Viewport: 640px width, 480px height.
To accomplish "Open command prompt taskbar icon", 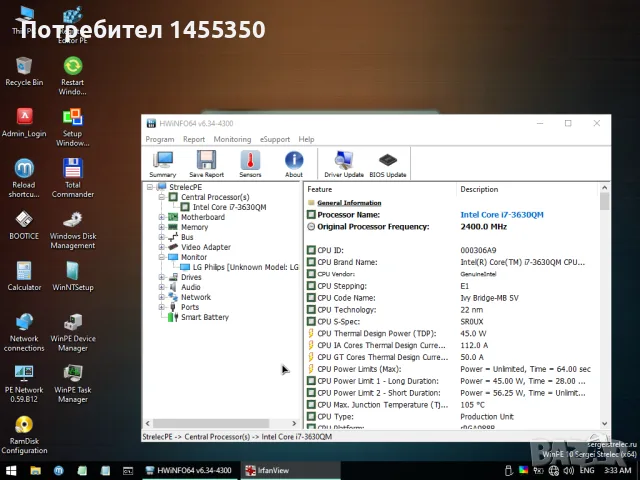I will point(128,470).
